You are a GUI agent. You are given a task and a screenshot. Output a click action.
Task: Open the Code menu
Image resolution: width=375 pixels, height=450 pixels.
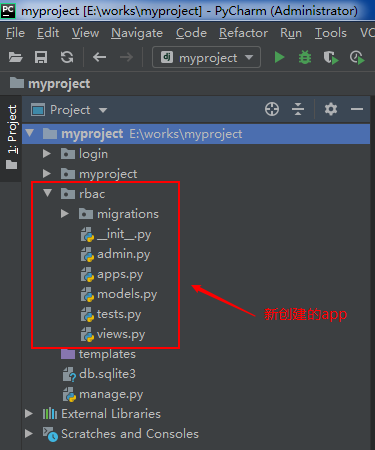click(191, 33)
